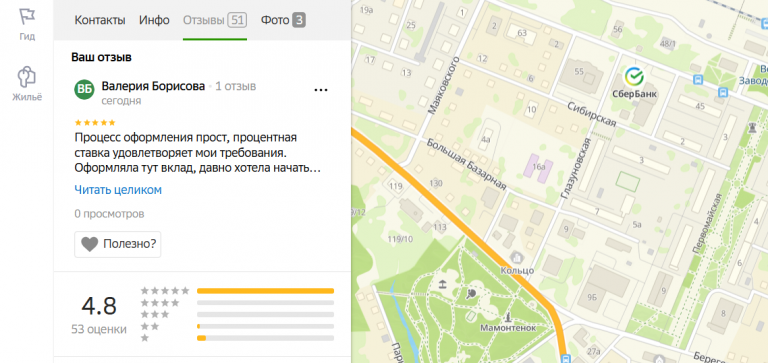
Task: Click building number 130 on the map
Action: 435,183
